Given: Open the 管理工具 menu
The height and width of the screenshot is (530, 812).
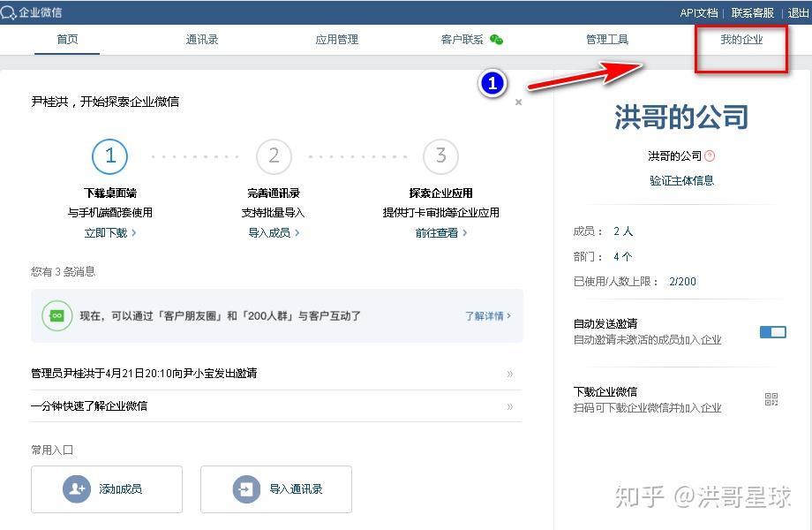Looking at the screenshot, I should click(x=606, y=40).
